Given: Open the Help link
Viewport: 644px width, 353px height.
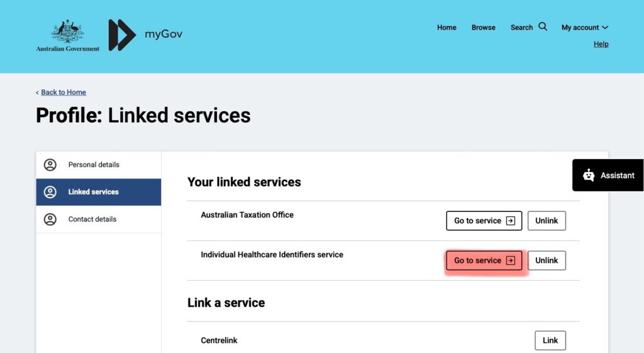Looking at the screenshot, I should (x=601, y=44).
